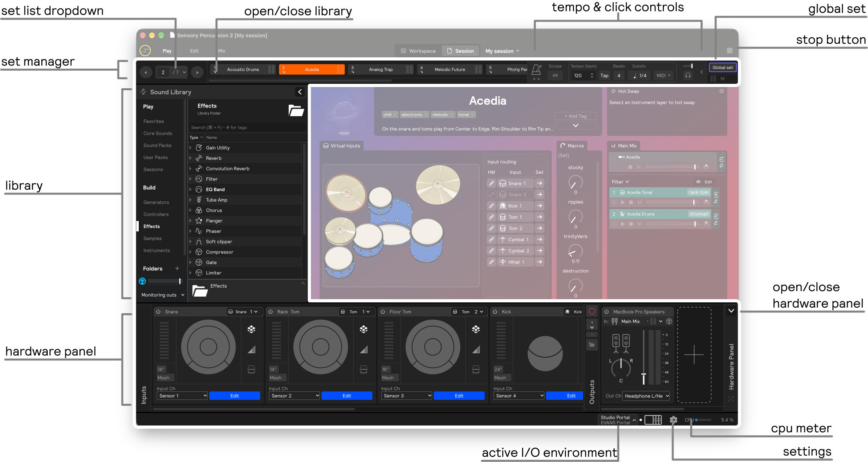This screenshot has width=868, height=462.
Task: Toggle power for the Rack Tom input
Action: [271, 312]
